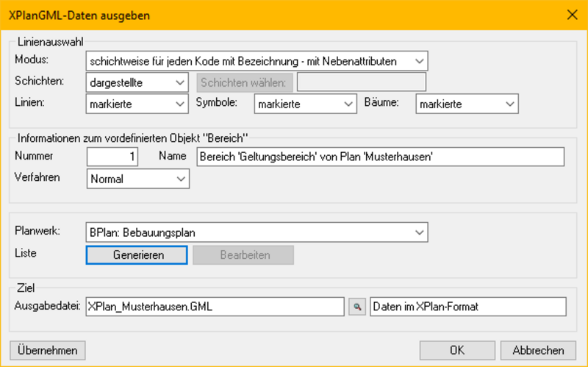The image size is (588, 367).
Task: Click the Abbrechen button
Action: [538, 351]
